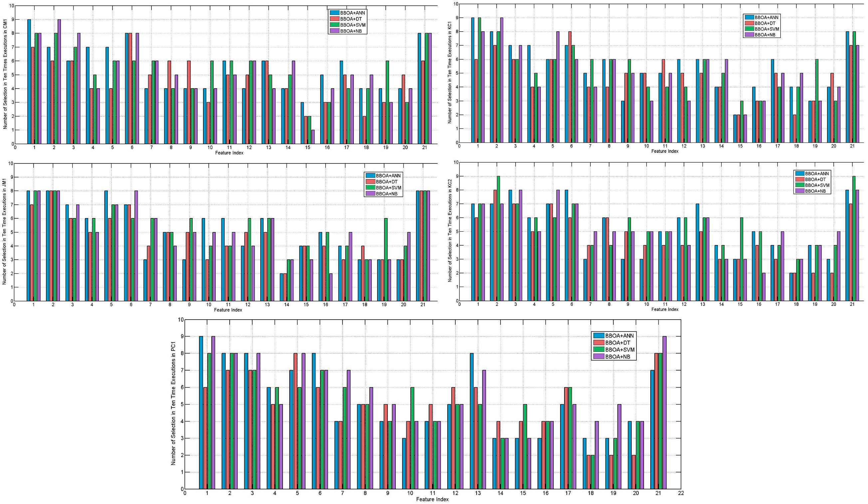Click x-axis tick label 22 in PC1 chart
Screen dimensions: 868x504
pos(681,493)
